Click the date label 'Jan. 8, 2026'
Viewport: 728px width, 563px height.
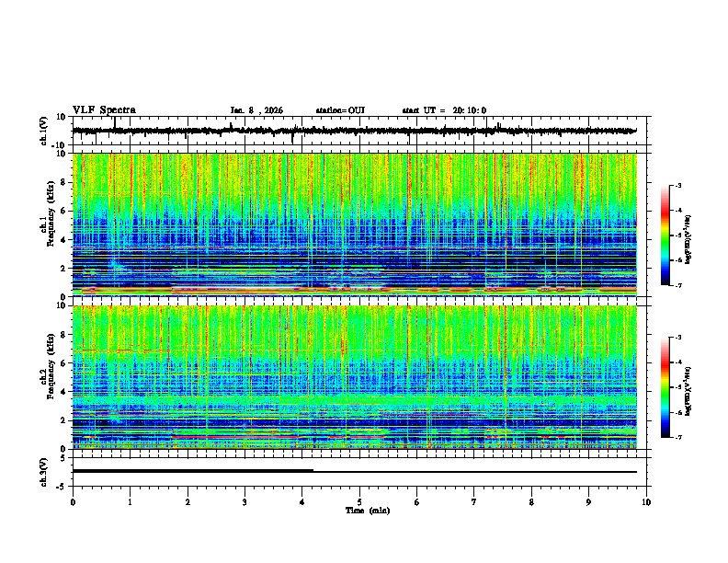256,110
